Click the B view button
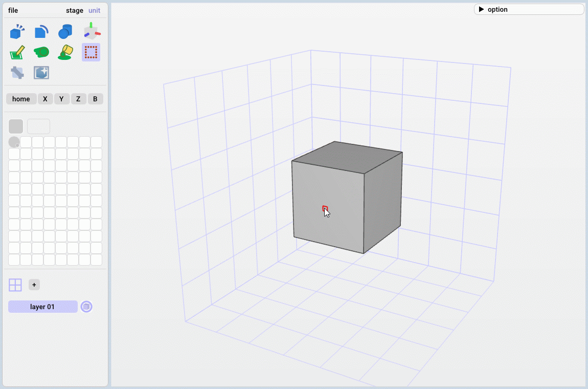The width and height of the screenshot is (588, 389). pos(95,99)
